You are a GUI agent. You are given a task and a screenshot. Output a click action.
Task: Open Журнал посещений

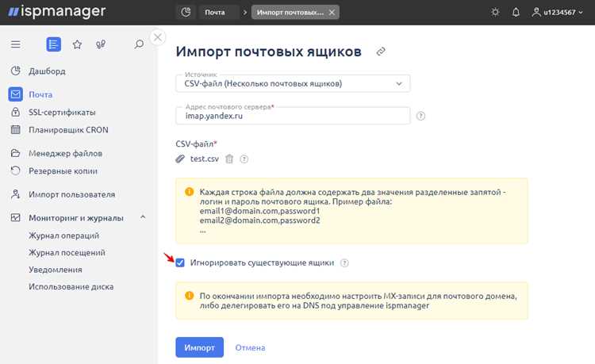pyautogui.click(x=67, y=252)
